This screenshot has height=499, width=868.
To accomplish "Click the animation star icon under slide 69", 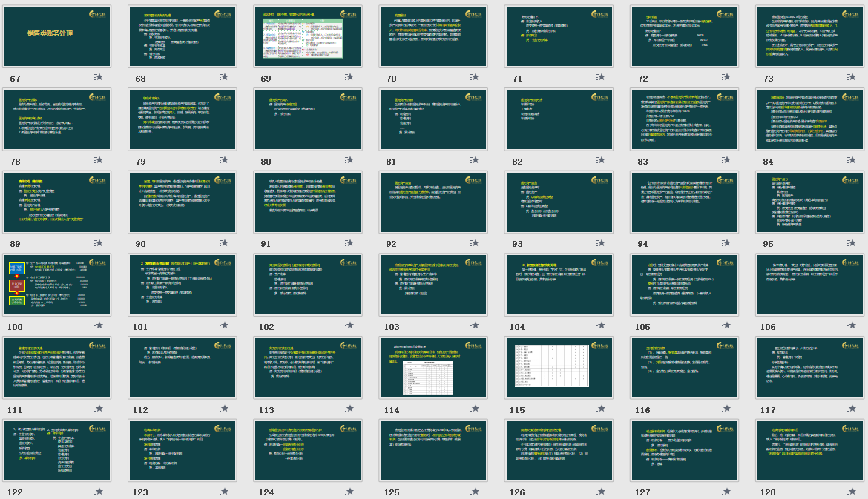I will pyautogui.click(x=349, y=77).
